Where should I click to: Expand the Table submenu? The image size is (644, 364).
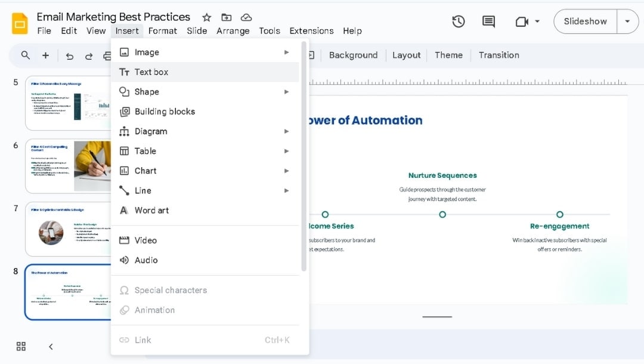tap(286, 151)
